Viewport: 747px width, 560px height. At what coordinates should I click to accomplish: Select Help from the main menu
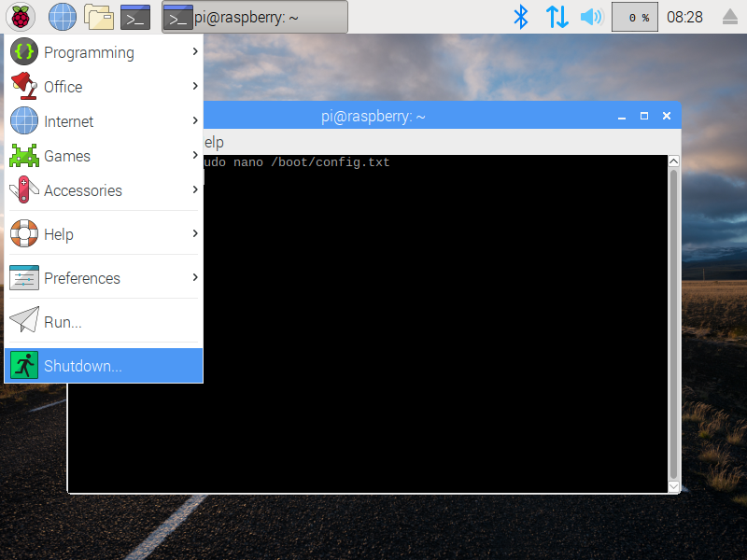point(104,234)
